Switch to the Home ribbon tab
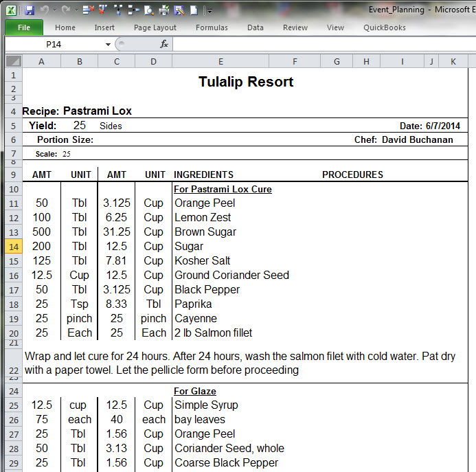 click(65, 27)
